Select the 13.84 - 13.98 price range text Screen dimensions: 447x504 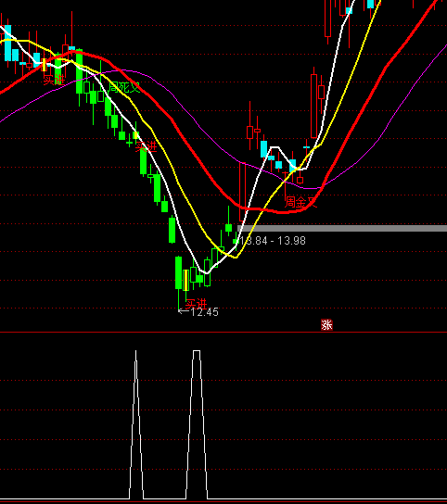pos(273,241)
